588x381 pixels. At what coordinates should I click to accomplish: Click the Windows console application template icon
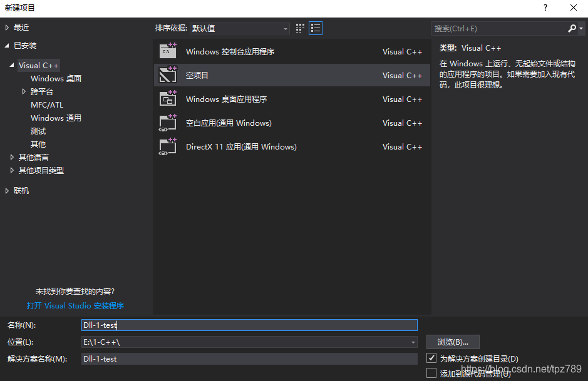point(168,51)
